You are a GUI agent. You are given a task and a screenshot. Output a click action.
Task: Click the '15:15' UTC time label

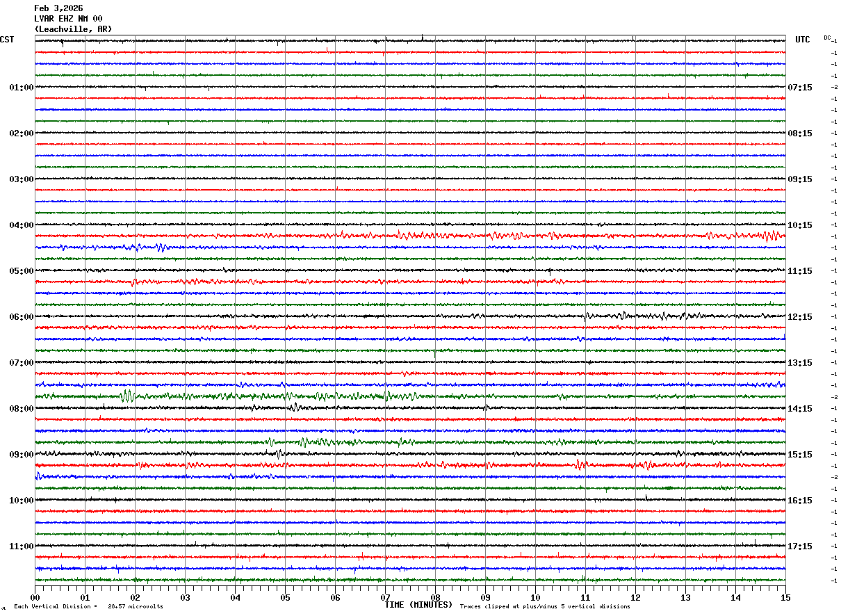[x=800, y=455]
